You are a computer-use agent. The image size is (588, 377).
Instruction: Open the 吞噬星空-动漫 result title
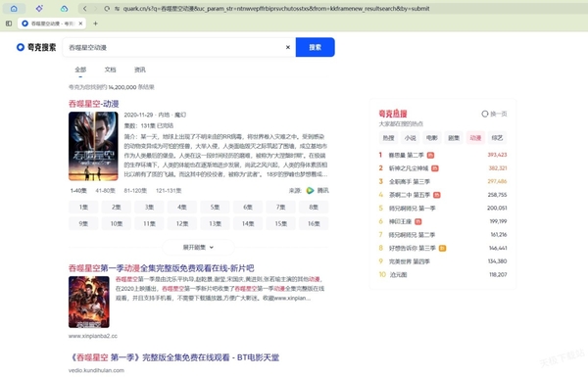pos(94,104)
